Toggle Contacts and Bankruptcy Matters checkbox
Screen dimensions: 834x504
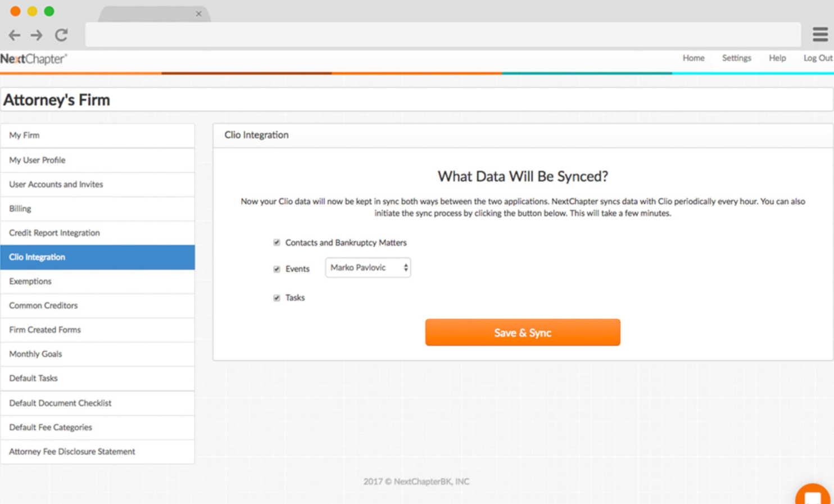coord(277,243)
